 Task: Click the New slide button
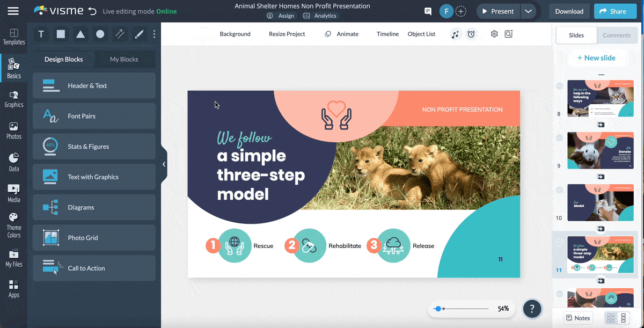[598, 57]
